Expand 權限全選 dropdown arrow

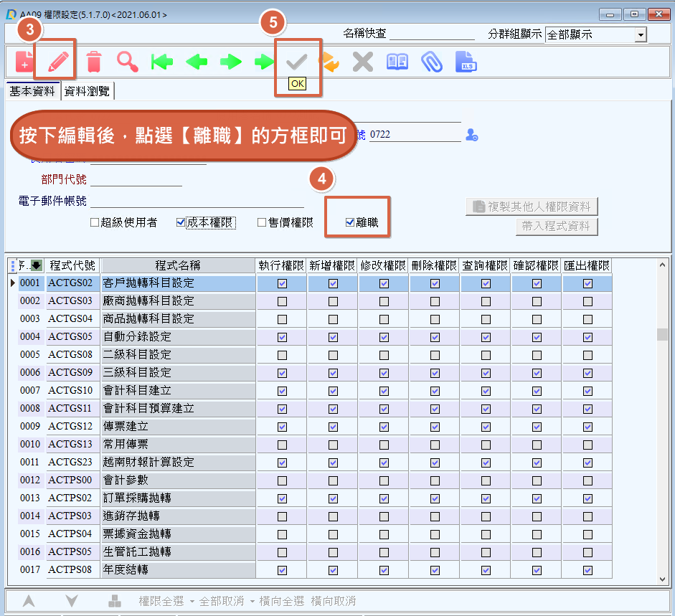point(192,601)
